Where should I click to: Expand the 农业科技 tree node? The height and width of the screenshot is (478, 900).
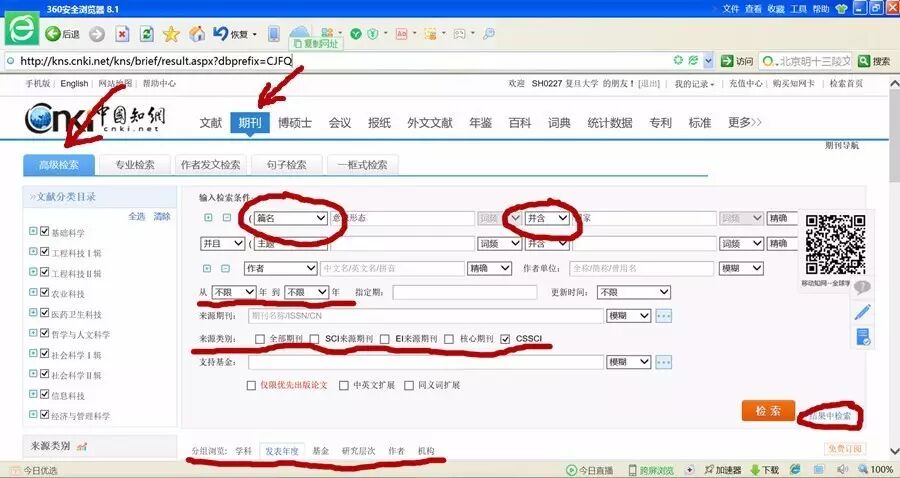tap(33, 293)
